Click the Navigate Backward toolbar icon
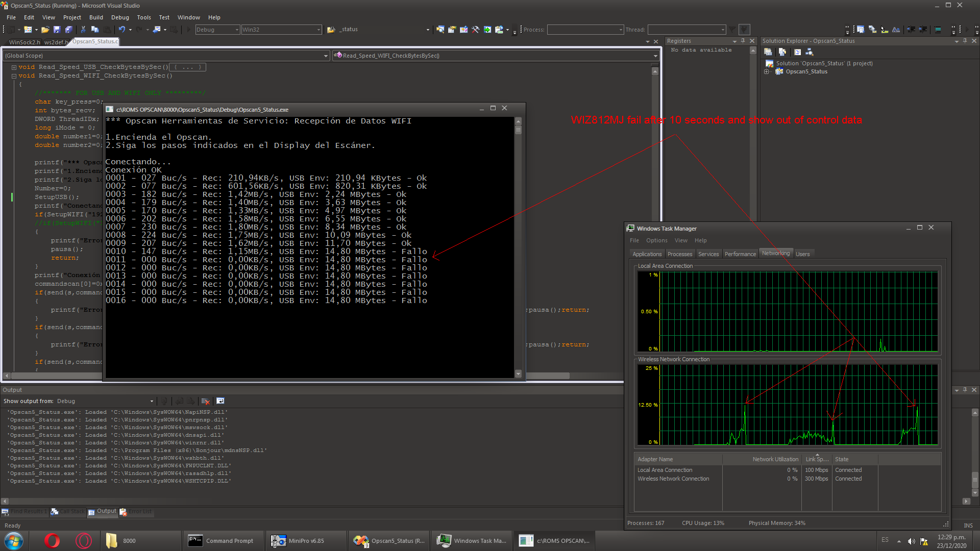Viewport: 980px width, 551px height. [x=157, y=30]
